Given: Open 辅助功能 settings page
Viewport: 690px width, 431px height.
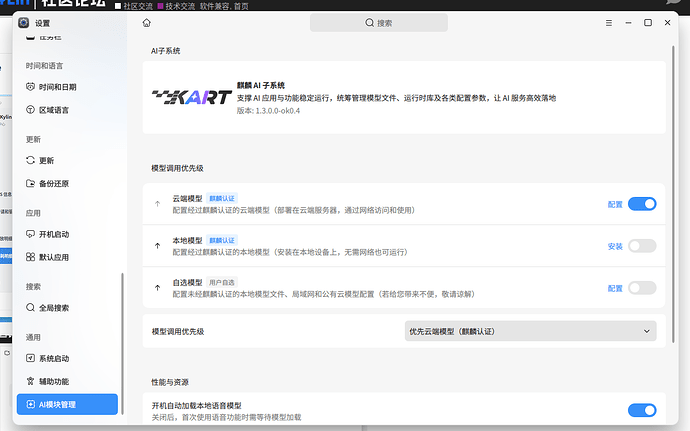Looking at the screenshot, I should [x=67, y=381].
